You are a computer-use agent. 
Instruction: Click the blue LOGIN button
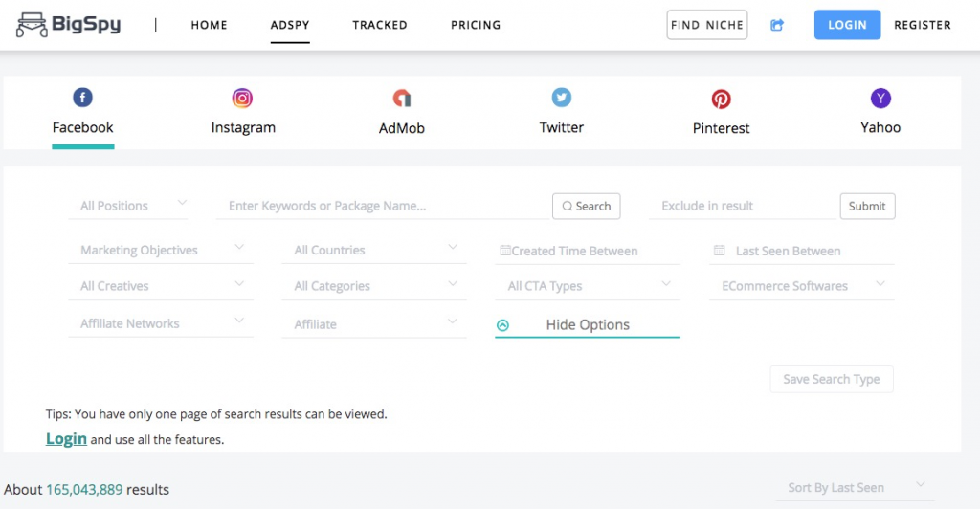click(x=848, y=25)
